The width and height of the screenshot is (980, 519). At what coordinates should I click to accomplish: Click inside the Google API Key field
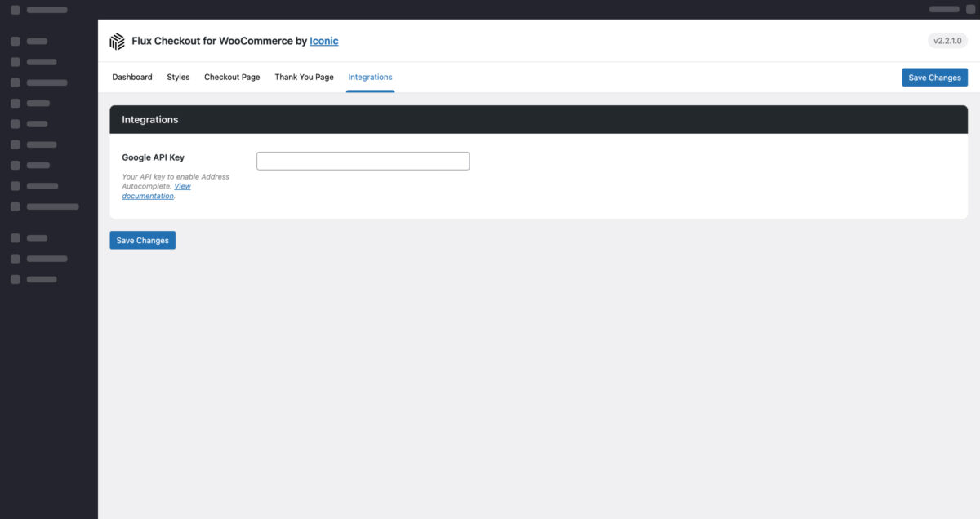click(363, 160)
